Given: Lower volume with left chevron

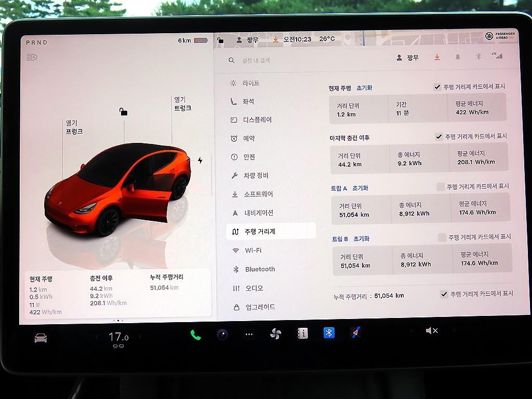Looking at the screenshot, I should coord(411,331).
